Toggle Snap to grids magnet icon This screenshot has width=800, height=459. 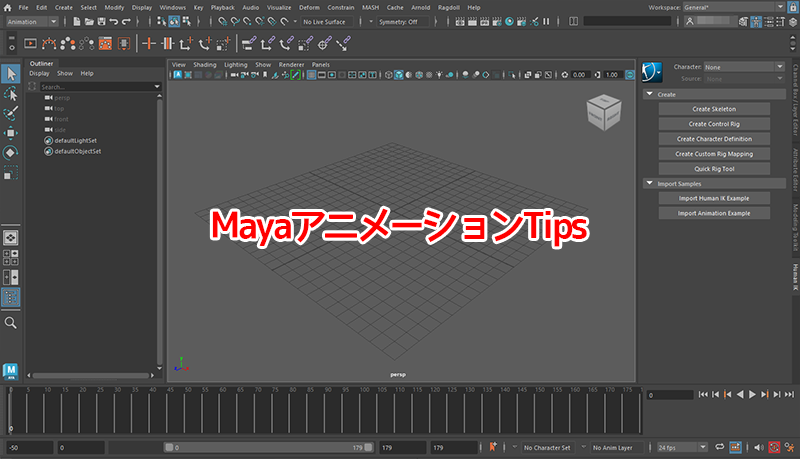pos(223,21)
